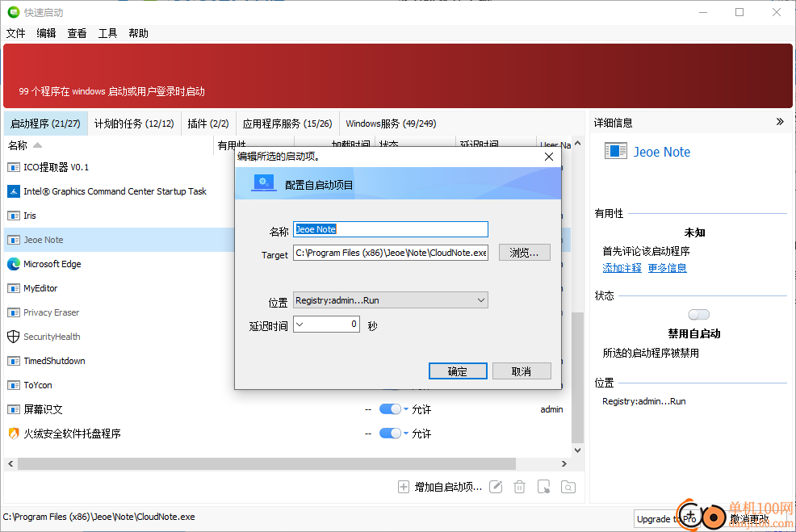Click 增加自启动项... label

point(448,487)
